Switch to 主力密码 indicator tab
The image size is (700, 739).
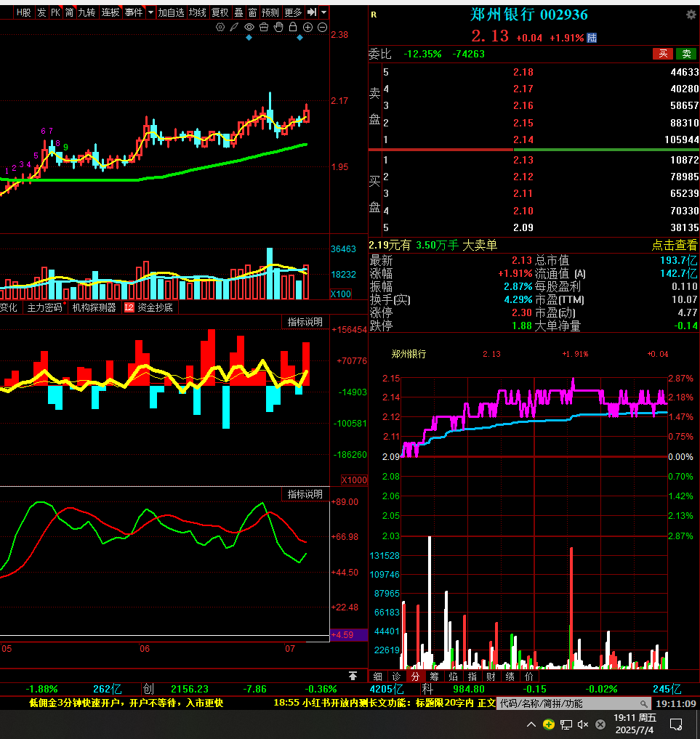(45, 308)
